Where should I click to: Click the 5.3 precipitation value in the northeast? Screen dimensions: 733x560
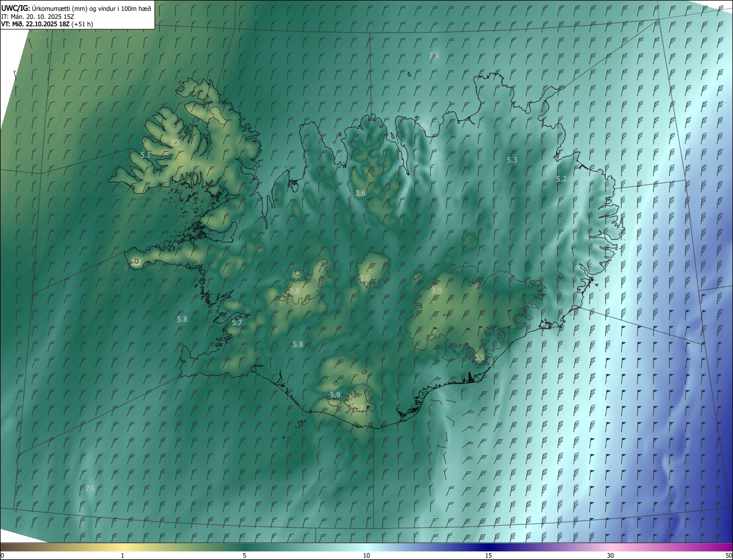[x=512, y=160]
